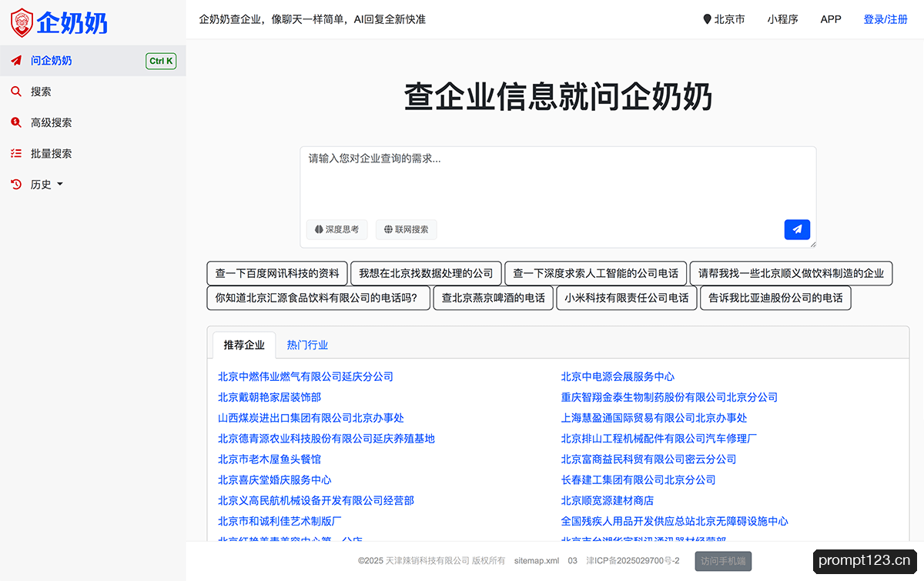
Task: Open 北京喜庆堂婚庆服务中心
Action: [275, 480]
